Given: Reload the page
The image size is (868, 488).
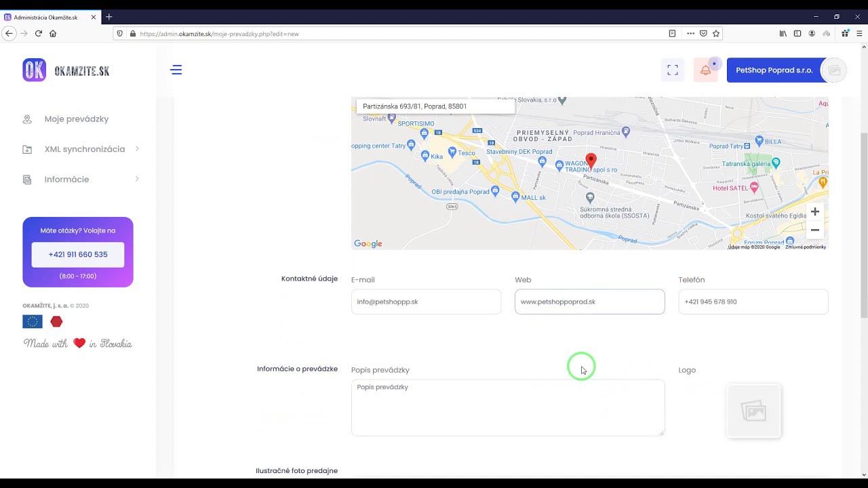Looking at the screenshot, I should pos(39,33).
